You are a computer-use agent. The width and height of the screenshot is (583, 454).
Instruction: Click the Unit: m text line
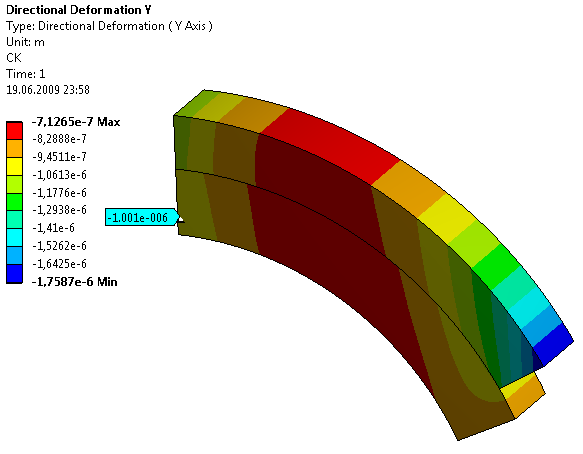click(25, 42)
